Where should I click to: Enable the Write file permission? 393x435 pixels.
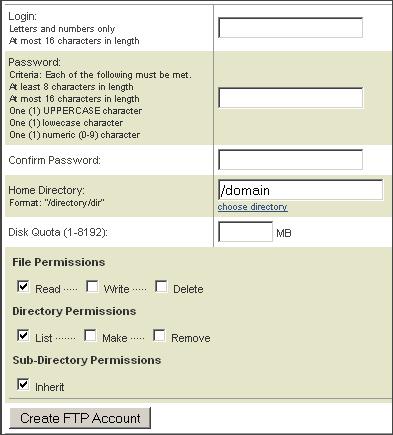[x=92, y=286]
